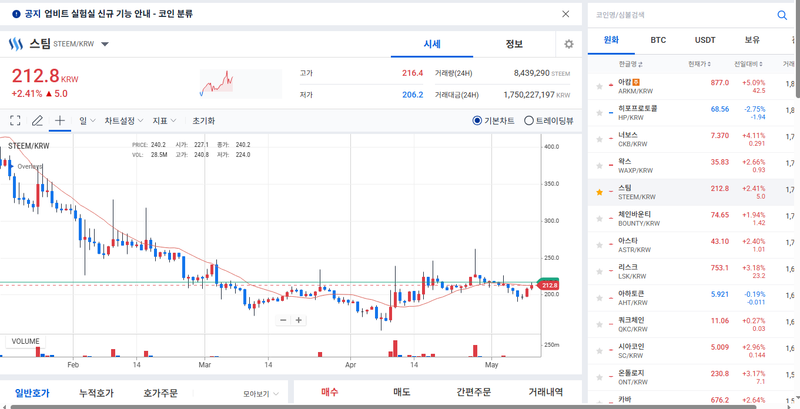Switch to the 정보 tab

(514, 44)
